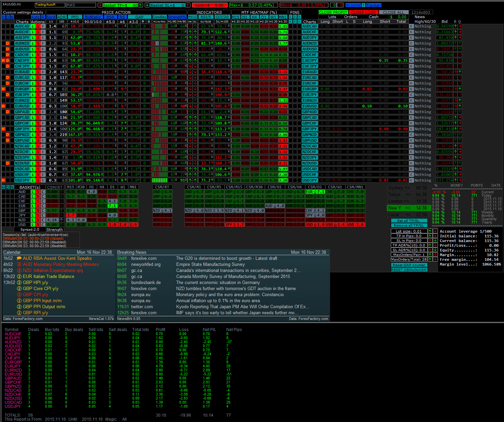Click green L button for AUD basket
Screen dimensions: 504x422
[x=33, y=192]
